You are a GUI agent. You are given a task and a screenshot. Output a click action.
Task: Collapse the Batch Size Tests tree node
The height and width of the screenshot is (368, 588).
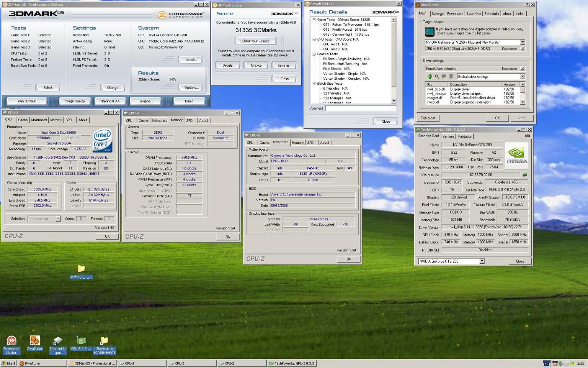[x=314, y=83]
